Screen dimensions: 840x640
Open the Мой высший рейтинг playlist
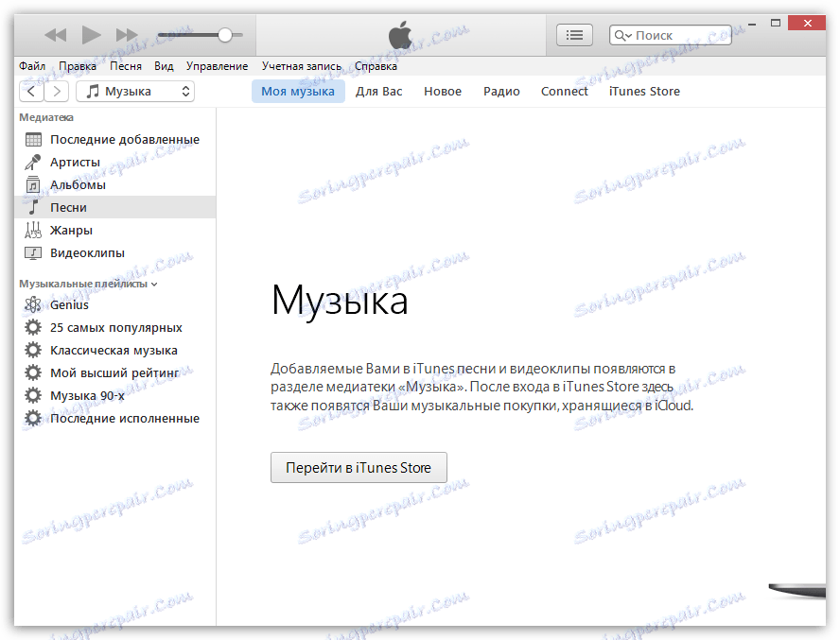[115, 372]
